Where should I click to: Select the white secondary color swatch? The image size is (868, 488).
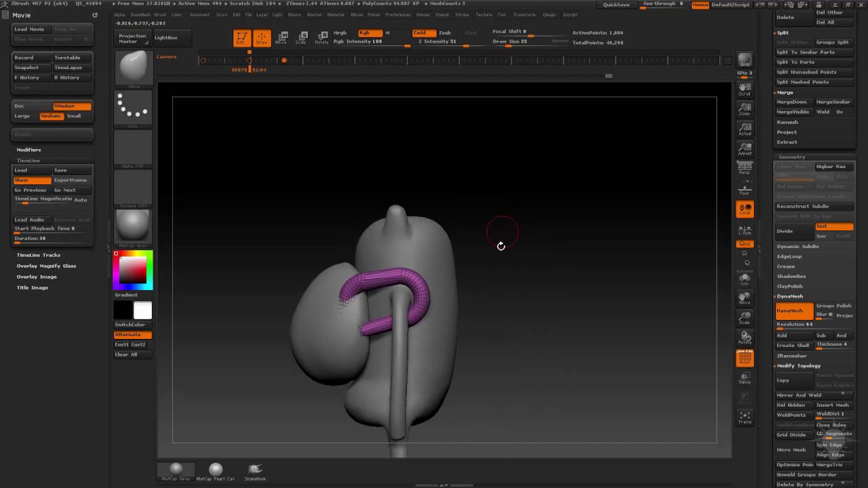(x=143, y=310)
